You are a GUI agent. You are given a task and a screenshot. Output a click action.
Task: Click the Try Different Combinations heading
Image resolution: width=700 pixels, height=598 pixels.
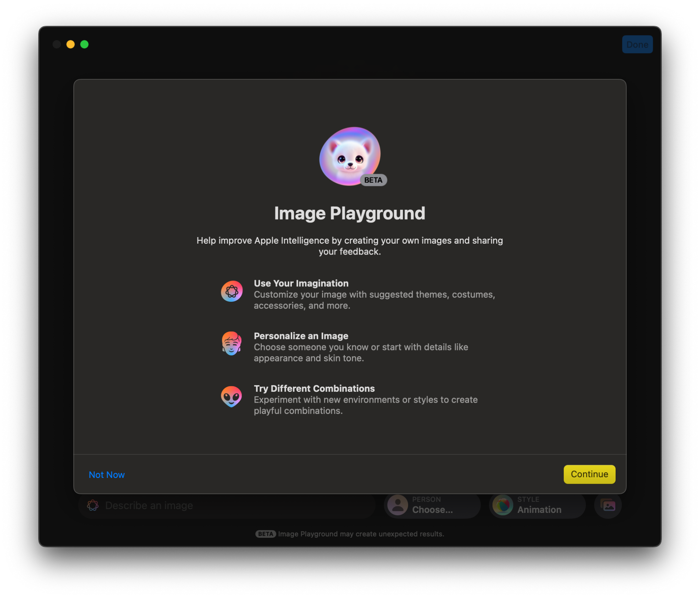point(314,389)
